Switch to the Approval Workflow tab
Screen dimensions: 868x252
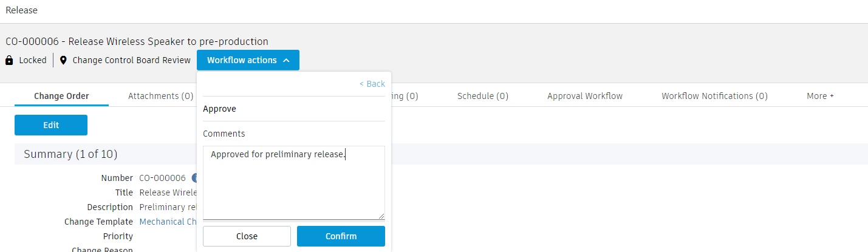(x=584, y=96)
